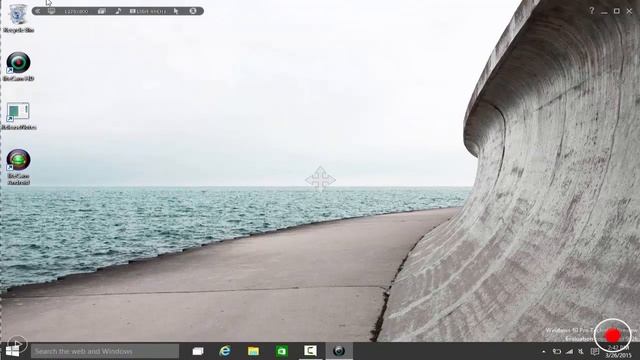
Task: Collapse the recorder toolbar with the double-arrow
Action: click(38, 11)
